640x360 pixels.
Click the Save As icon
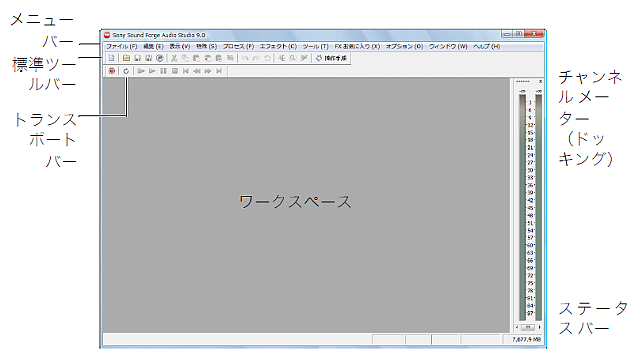pyautogui.click(x=149, y=58)
